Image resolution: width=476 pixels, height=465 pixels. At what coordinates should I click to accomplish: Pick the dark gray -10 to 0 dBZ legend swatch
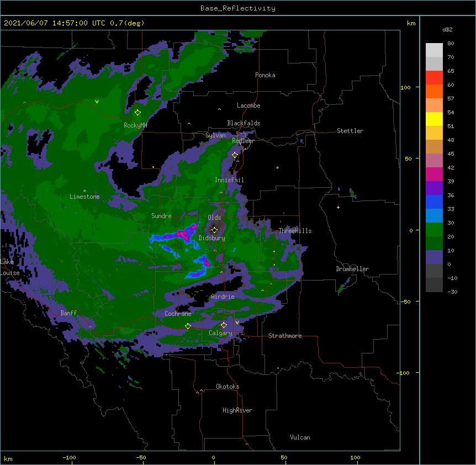[434, 271]
